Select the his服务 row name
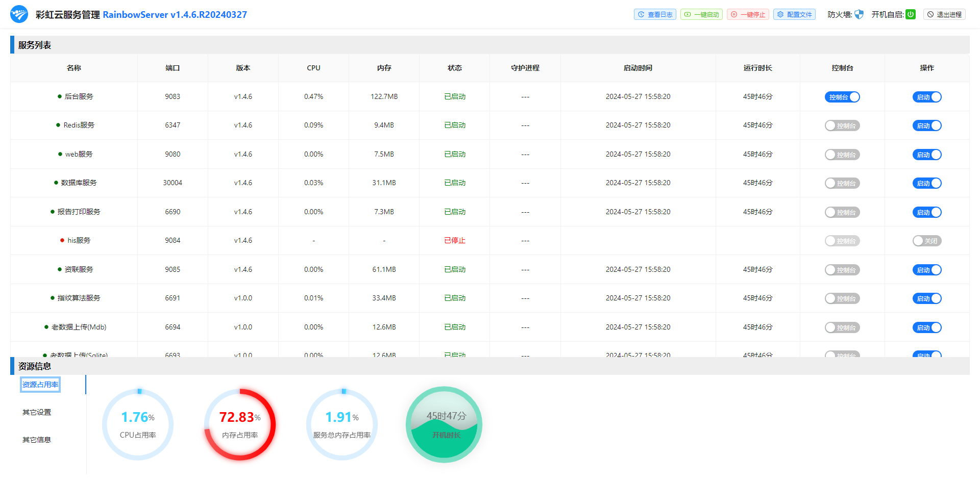This screenshot has width=980, height=482. tap(79, 240)
